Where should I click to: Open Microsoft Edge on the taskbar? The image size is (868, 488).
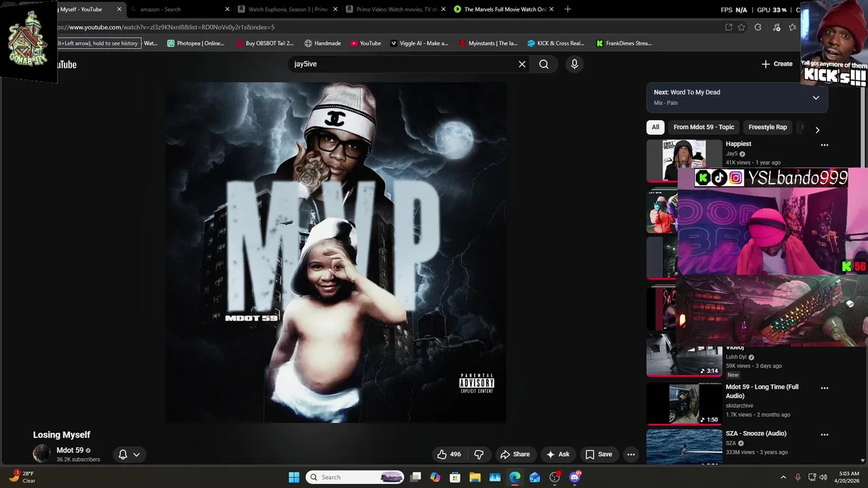(x=515, y=477)
